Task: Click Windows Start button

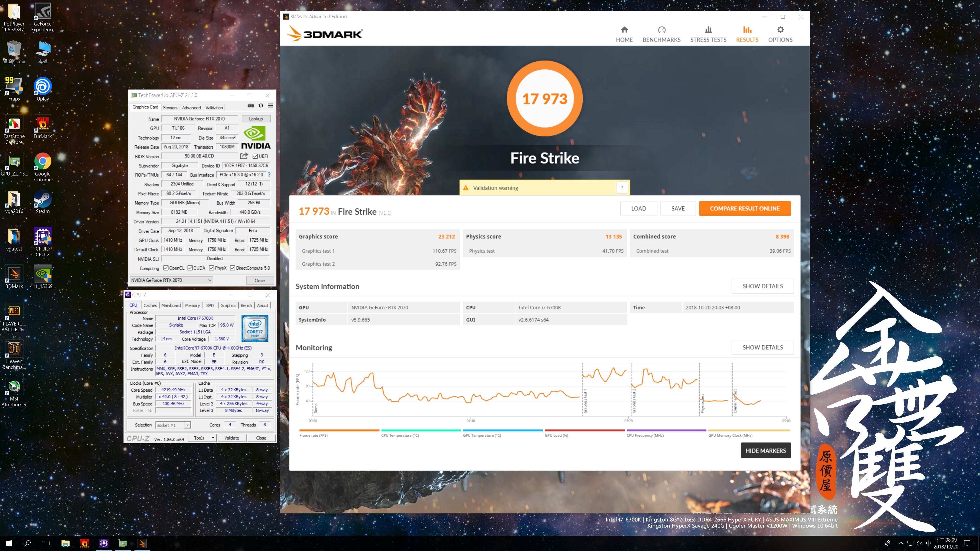Action: (9, 543)
